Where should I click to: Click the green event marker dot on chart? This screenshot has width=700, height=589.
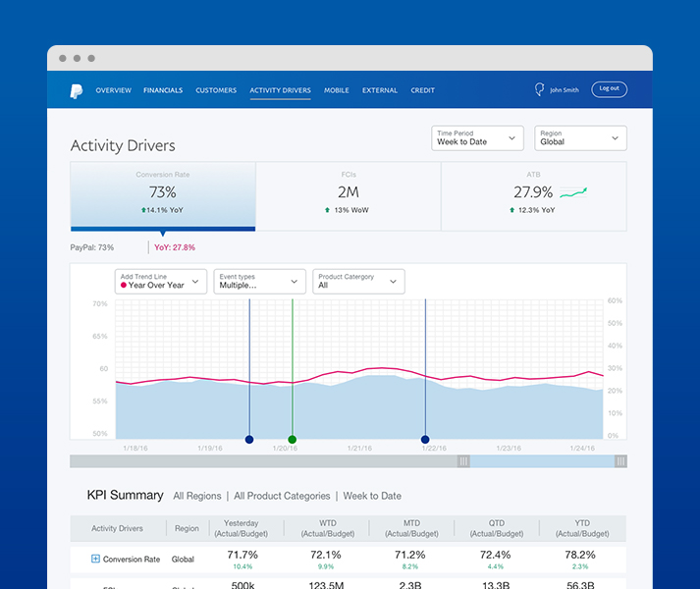[292, 439]
